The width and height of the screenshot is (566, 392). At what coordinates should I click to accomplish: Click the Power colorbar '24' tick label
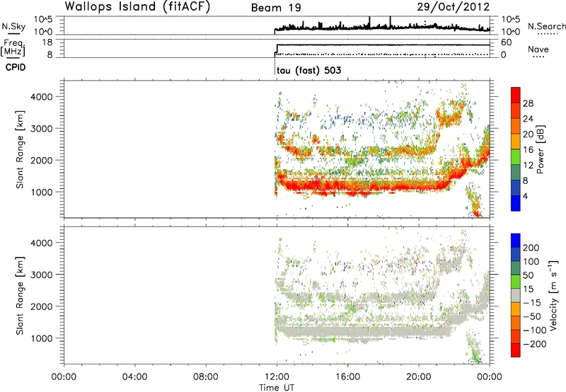[x=528, y=119]
